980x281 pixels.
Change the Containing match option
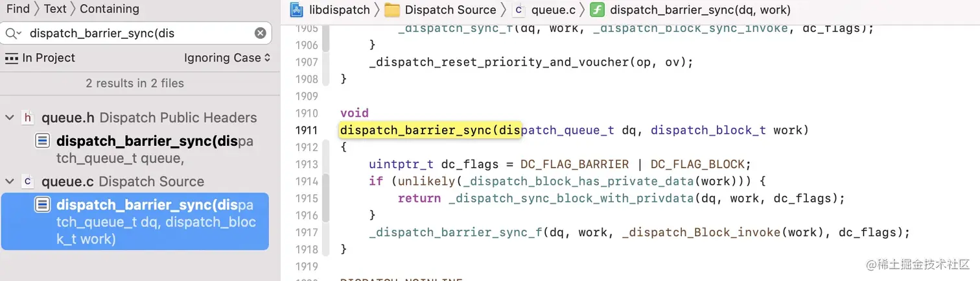[110, 8]
